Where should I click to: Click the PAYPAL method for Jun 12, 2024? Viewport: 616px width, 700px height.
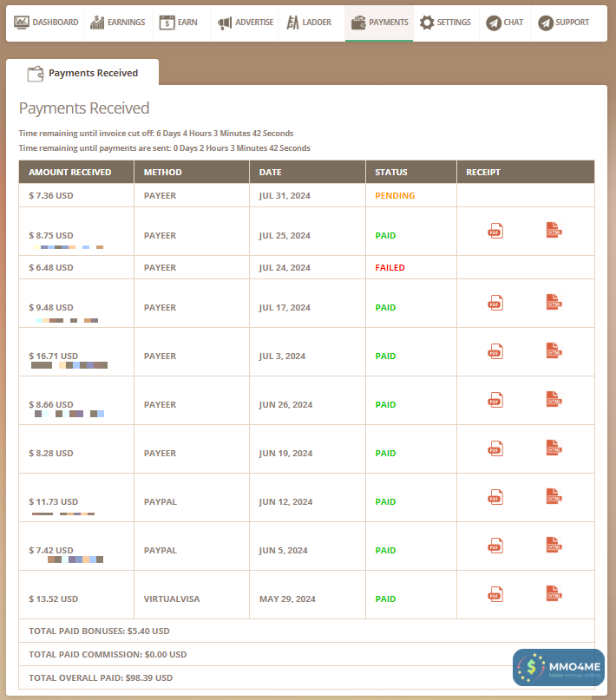(x=161, y=501)
